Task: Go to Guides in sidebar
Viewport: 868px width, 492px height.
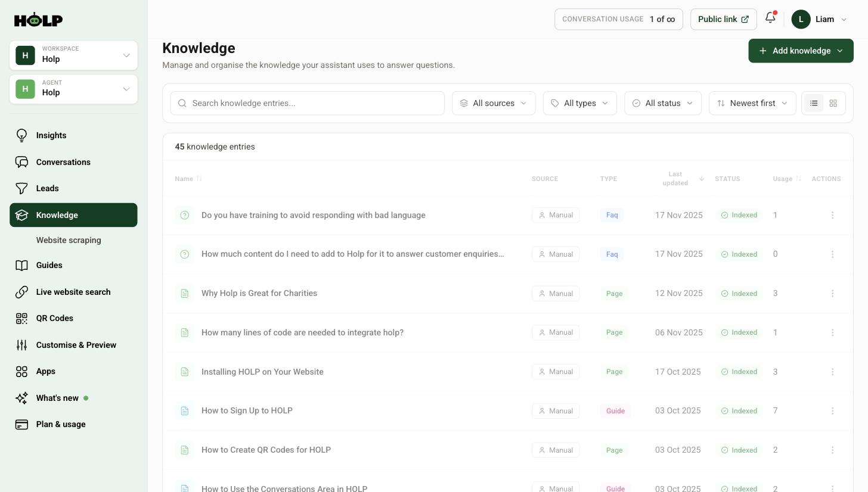Action: [73, 265]
